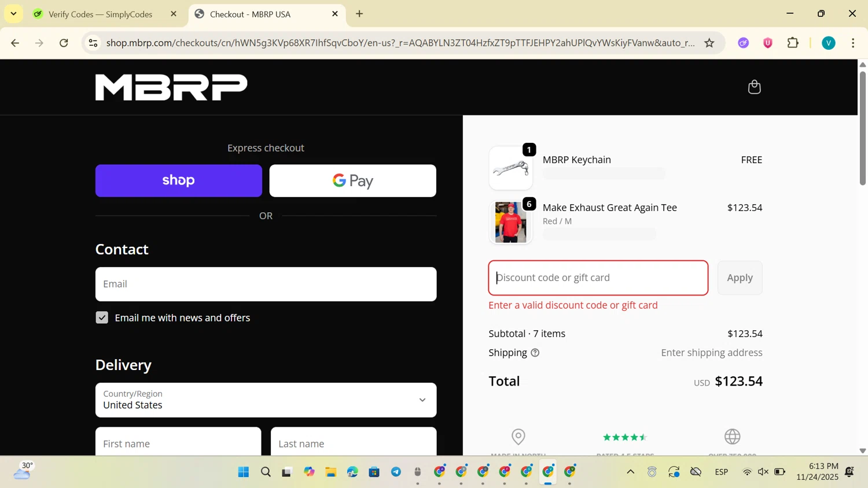Launch Copilot from the taskbar
This screenshot has height=488, width=868.
point(309,472)
